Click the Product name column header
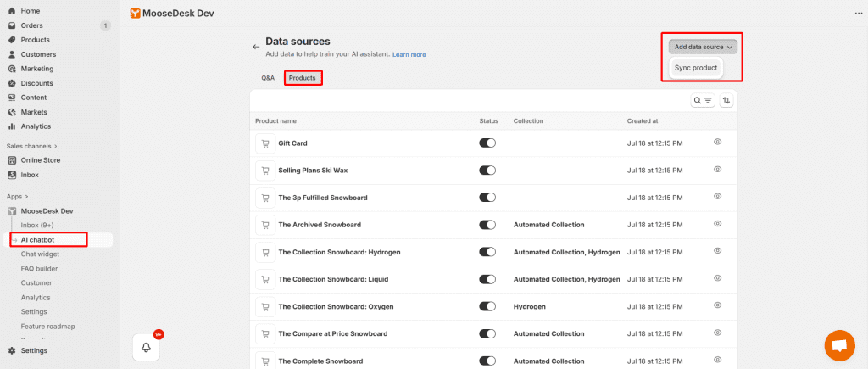Image resolution: width=868 pixels, height=369 pixels. point(275,120)
